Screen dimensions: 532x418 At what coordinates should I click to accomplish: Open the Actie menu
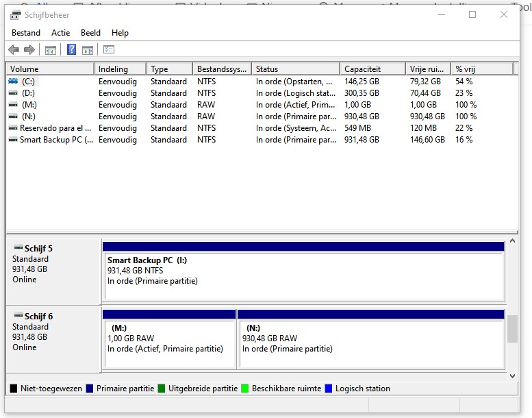[x=60, y=33]
